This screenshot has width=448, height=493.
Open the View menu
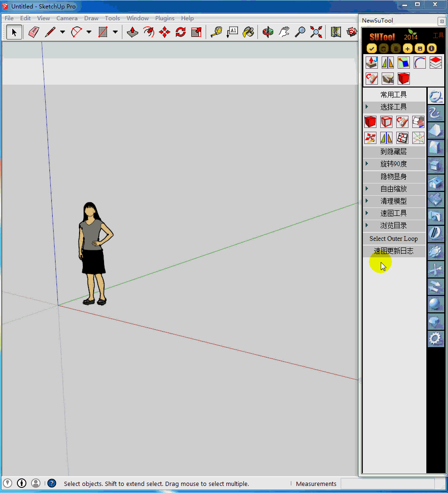43,18
